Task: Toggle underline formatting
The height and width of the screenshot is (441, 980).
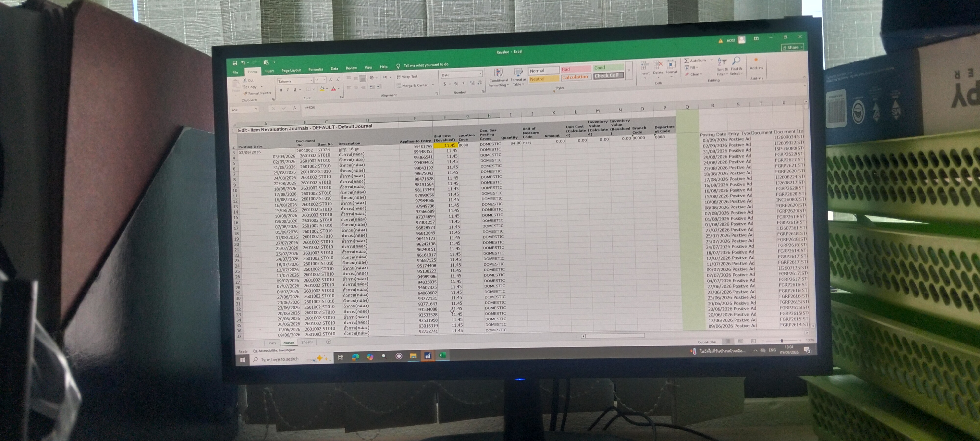Action: pyautogui.click(x=294, y=90)
